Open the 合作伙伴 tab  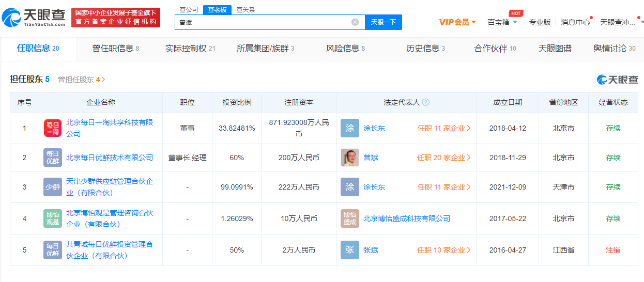(x=495, y=49)
